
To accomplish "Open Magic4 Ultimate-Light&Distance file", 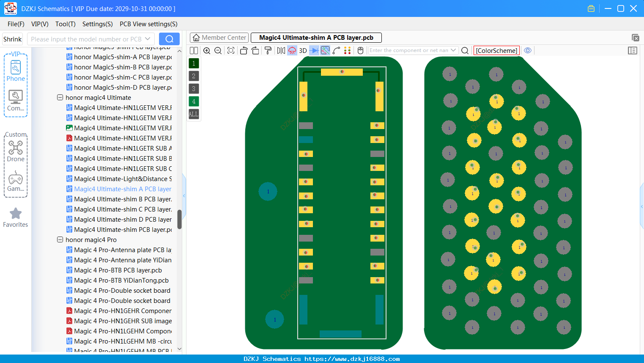I will (x=119, y=179).
